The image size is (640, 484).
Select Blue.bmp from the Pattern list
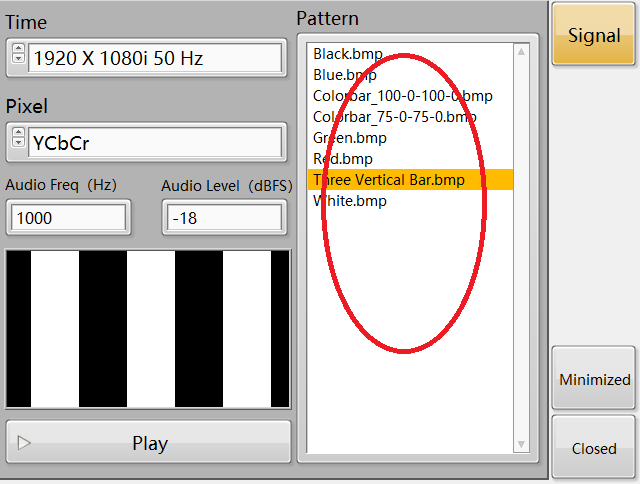pos(344,75)
